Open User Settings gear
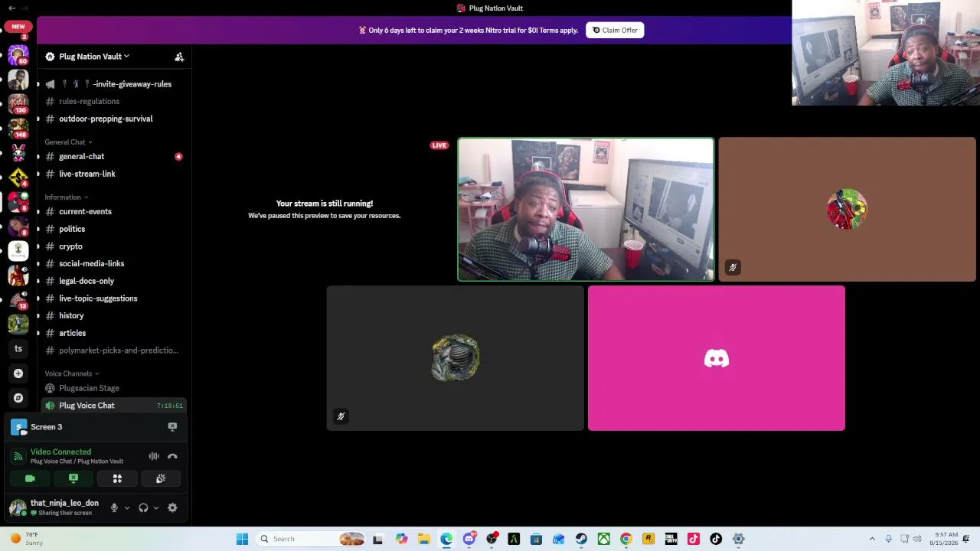The image size is (980, 551). click(172, 507)
